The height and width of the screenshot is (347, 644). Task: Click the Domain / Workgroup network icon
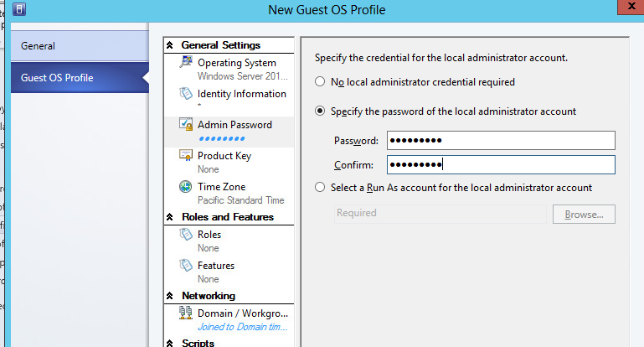point(186,313)
